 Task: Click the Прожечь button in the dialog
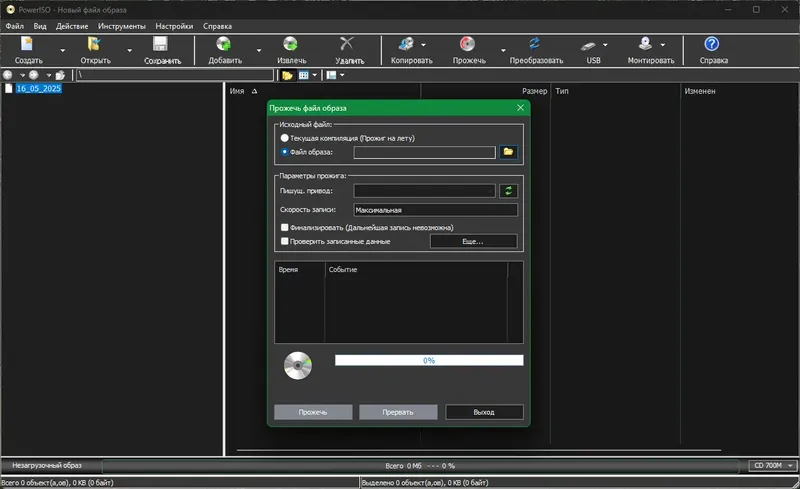[x=313, y=412]
